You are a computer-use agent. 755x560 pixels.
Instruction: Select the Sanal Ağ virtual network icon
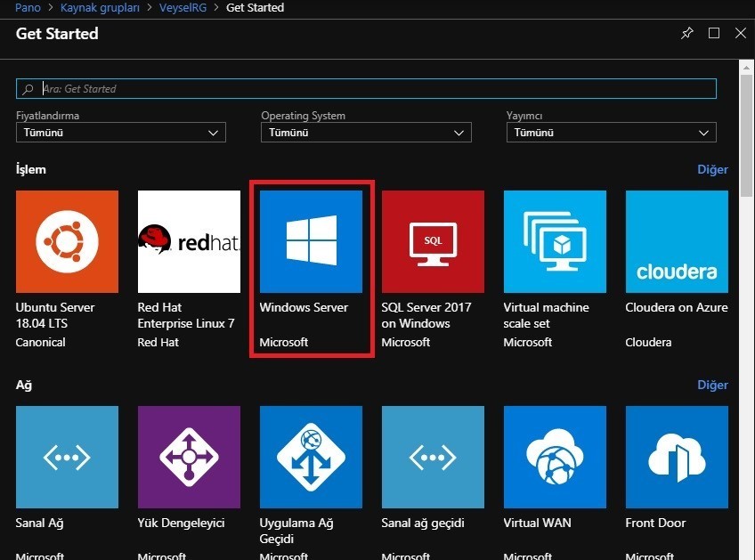pos(67,457)
